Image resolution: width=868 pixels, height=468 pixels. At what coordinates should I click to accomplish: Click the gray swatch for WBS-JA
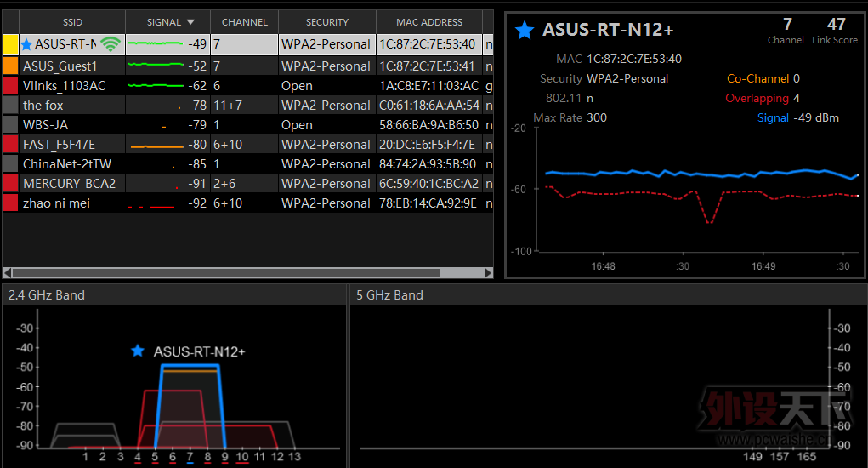[x=10, y=124]
